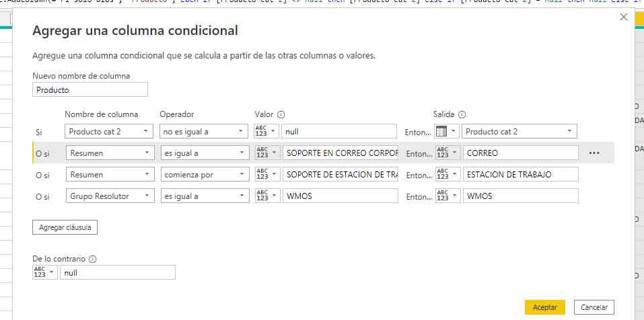Screen dimensions: 644x320
Task: Click ABC123 type icon before ESTACION DE TRABAJO output
Action: [x=448, y=174]
